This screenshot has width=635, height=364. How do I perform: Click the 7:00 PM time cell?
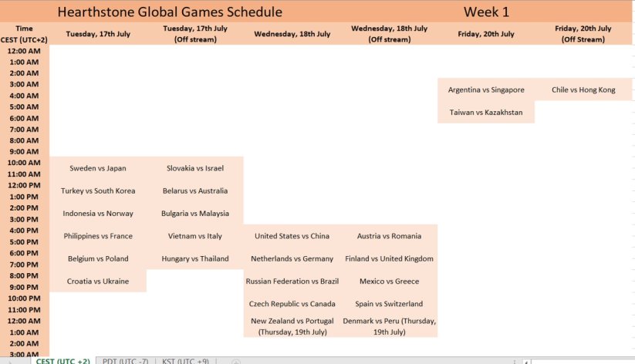(24, 265)
